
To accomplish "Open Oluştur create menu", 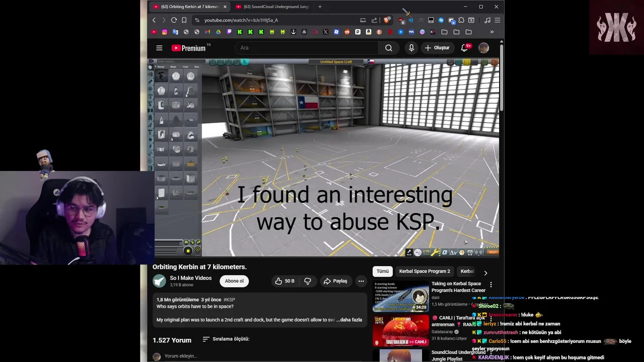I will click(x=437, y=48).
